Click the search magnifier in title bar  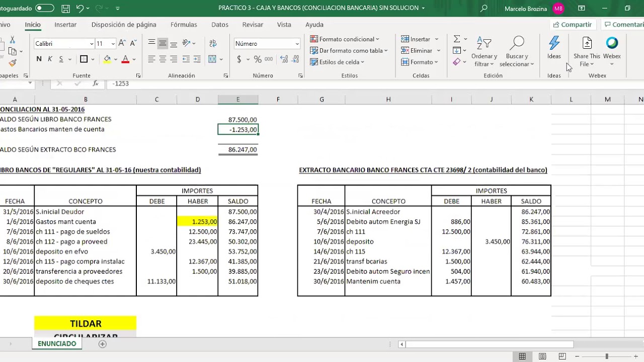click(484, 8)
